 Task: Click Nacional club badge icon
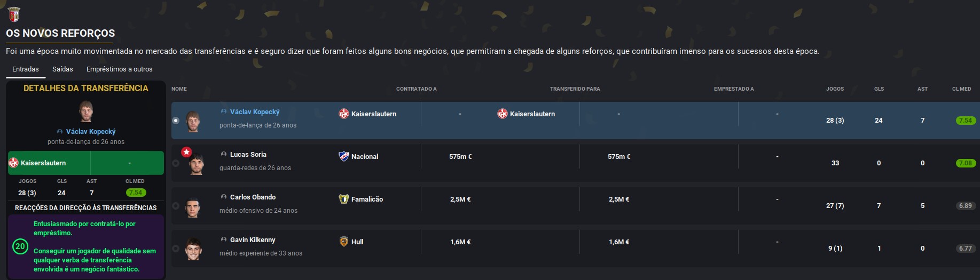tap(344, 156)
